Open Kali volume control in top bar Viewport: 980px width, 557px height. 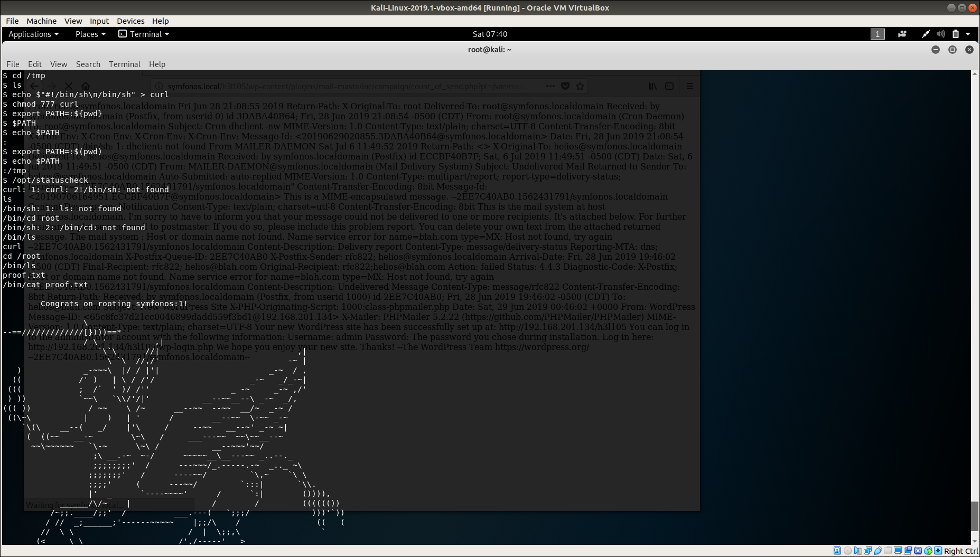pyautogui.click(x=940, y=34)
